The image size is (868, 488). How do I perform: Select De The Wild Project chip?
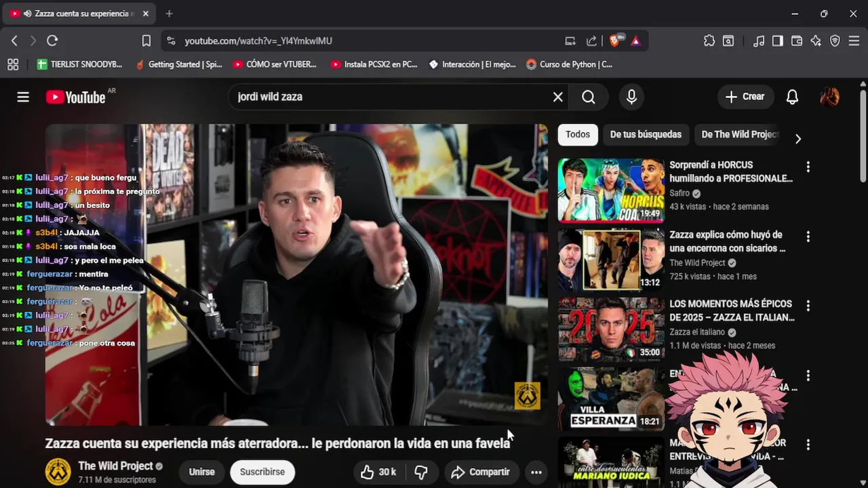pos(739,134)
